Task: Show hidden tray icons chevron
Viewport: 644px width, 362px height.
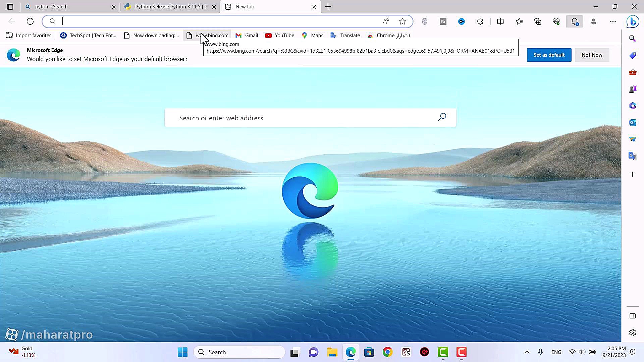Action: coord(527,352)
